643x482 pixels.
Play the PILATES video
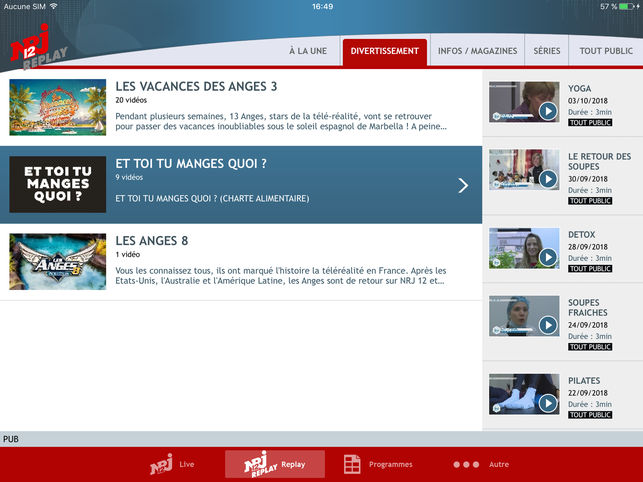(x=548, y=403)
